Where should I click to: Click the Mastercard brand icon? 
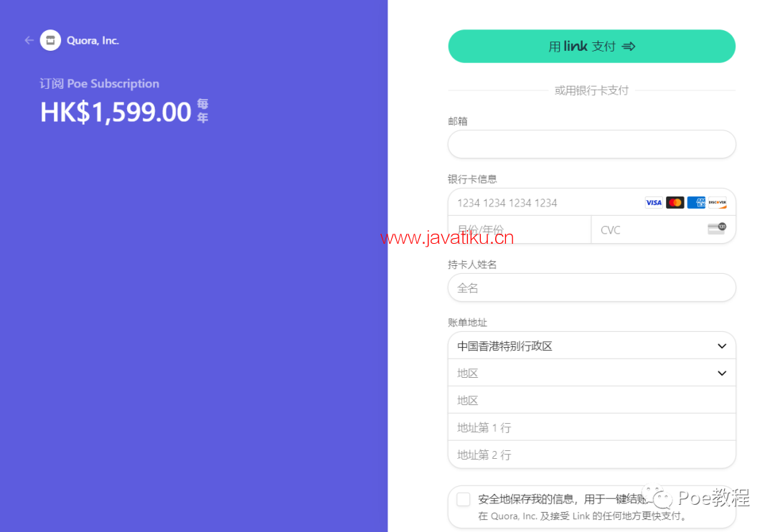coord(675,202)
